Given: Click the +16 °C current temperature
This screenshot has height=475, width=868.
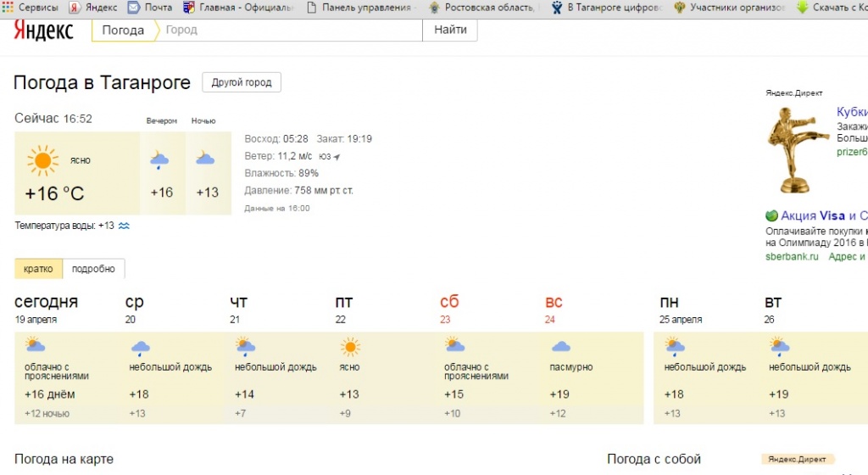Looking at the screenshot, I should click(54, 193).
